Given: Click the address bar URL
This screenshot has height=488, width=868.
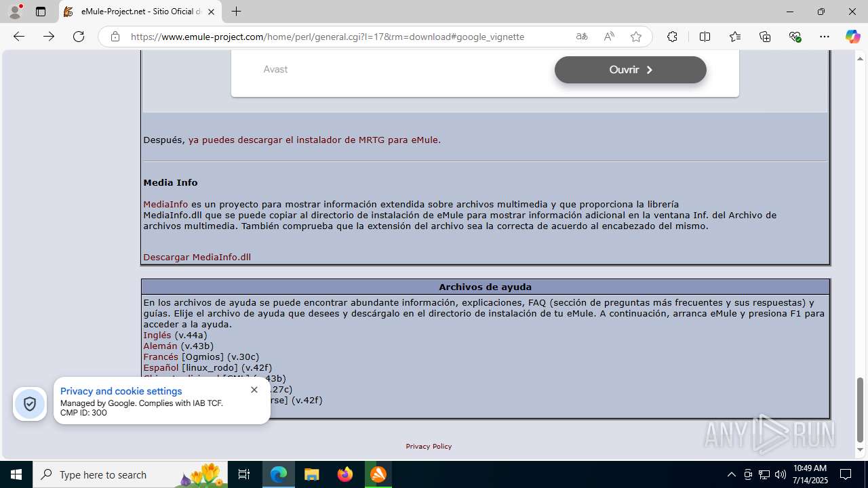Looking at the screenshot, I should point(327,37).
